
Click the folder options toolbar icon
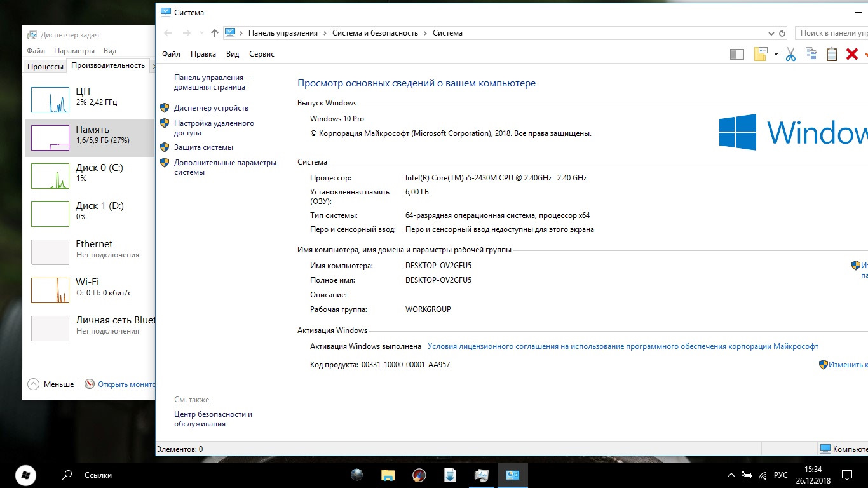(761, 55)
